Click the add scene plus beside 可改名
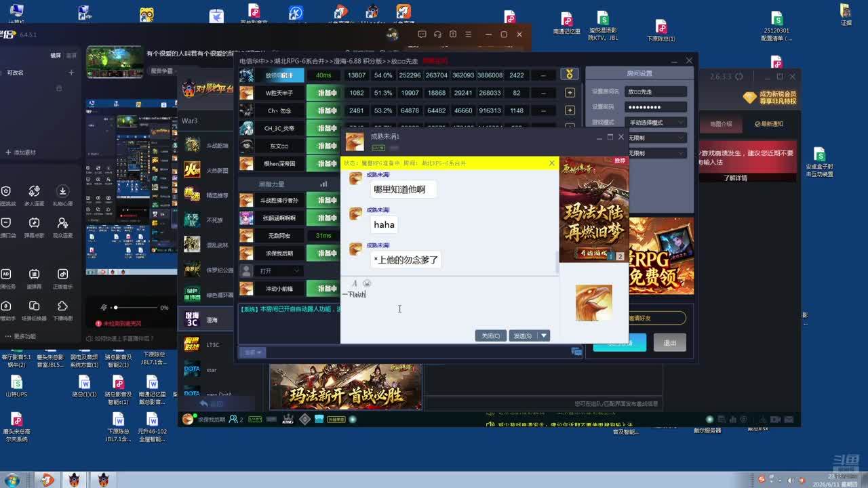 click(71, 73)
